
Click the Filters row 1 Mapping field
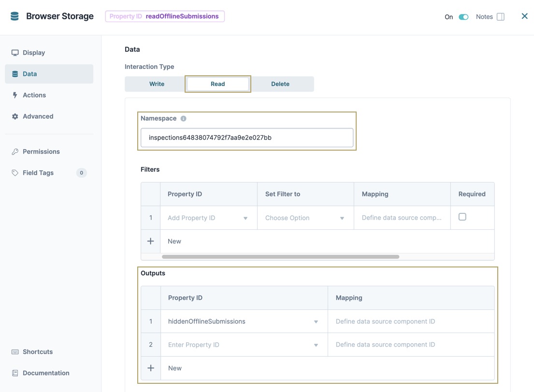click(402, 218)
